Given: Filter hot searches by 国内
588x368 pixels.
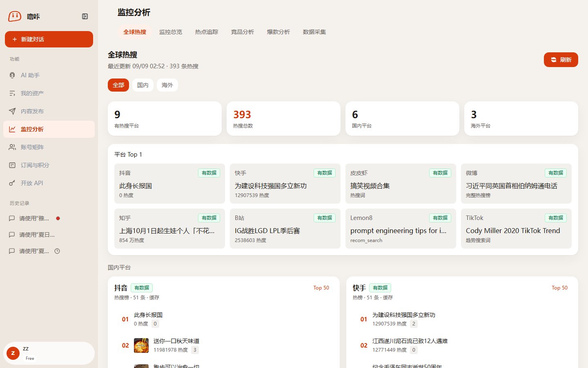Looking at the screenshot, I should pos(143,85).
